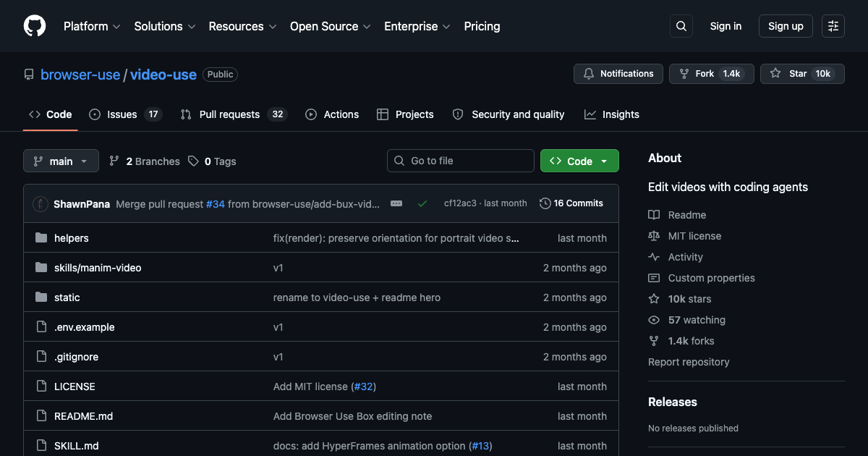Open the README.md file
Viewport: 868px width, 456px height.
point(83,416)
